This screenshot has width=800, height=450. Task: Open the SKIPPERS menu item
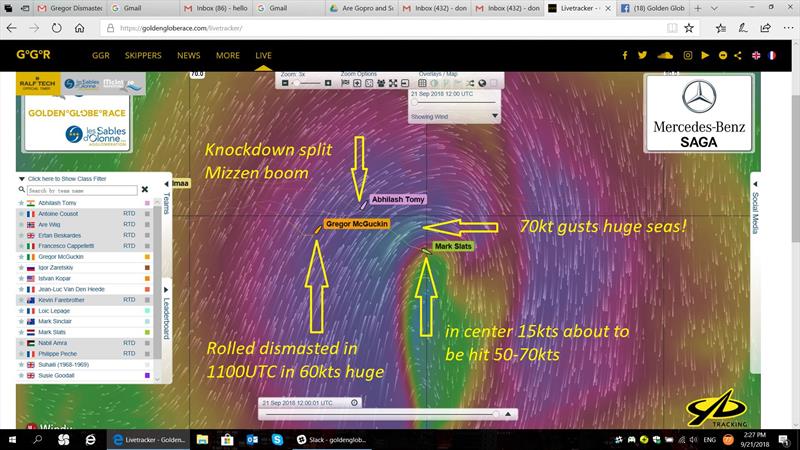tap(143, 55)
